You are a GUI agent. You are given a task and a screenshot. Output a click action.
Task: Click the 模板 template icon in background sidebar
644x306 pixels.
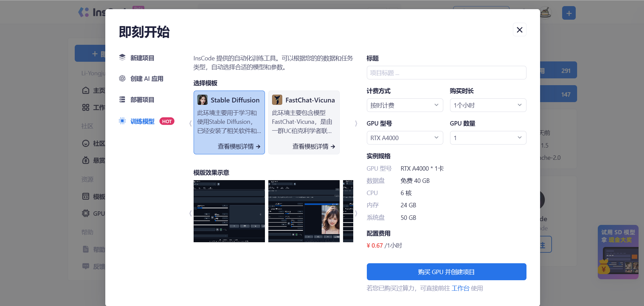pos(86,196)
